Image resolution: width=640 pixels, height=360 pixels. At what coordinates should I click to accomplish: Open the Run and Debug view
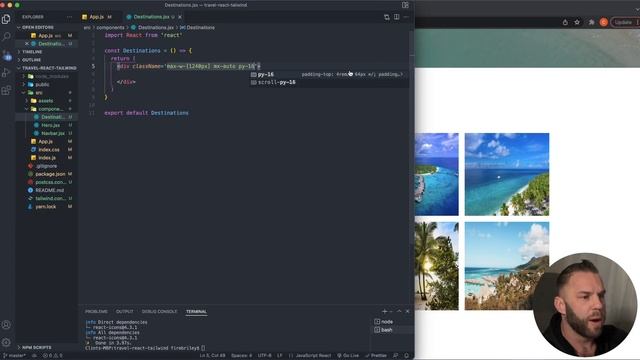point(6,73)
